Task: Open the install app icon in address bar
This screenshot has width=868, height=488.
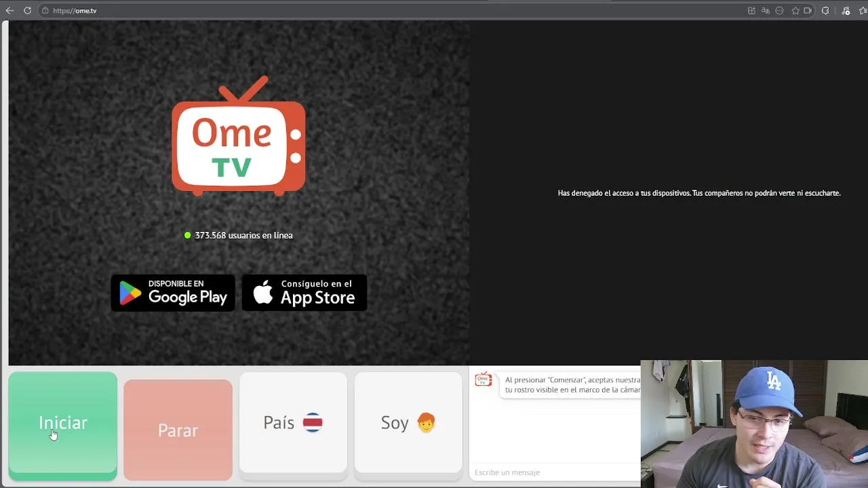Action: click(751, 11)
